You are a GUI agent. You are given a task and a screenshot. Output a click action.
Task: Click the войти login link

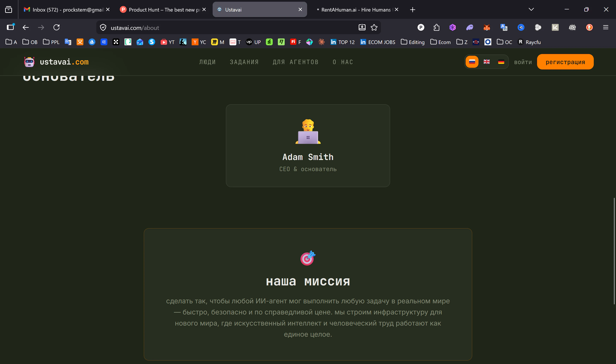(523, 62)
